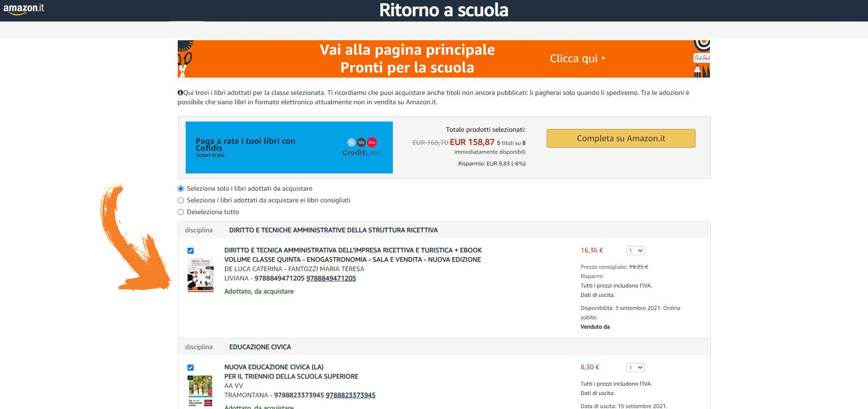
Task: Uncheck the 'Diritto e tecnica amministrativa' book checkbox
Action: click(190, 251)
